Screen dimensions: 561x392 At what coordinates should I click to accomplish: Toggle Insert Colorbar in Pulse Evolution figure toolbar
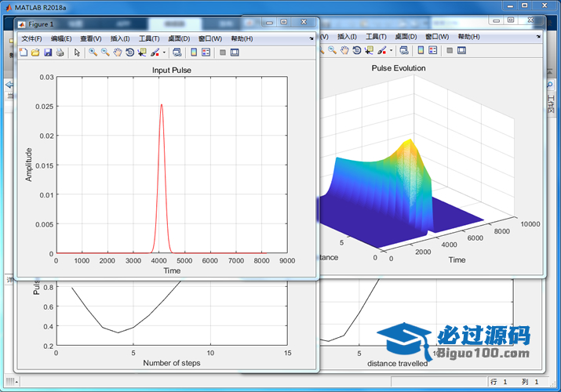[x=420, y=51]
